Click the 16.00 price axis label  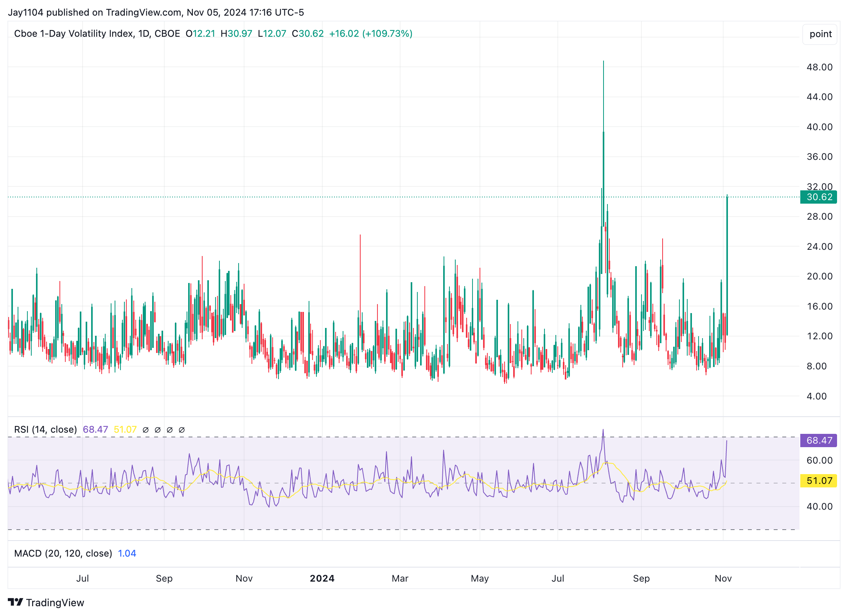coord(819,306)
